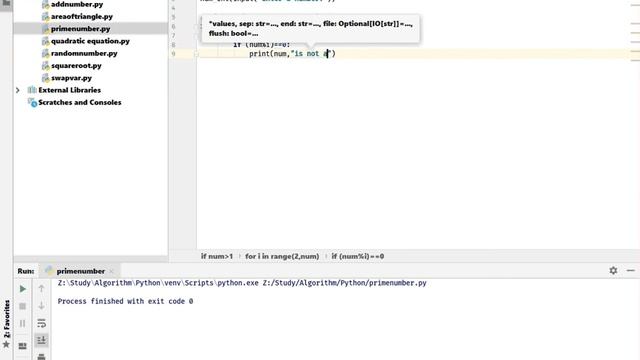Expand the External Libraries node
The width and height of the screenshot is (640, 360).
(18, 90)
